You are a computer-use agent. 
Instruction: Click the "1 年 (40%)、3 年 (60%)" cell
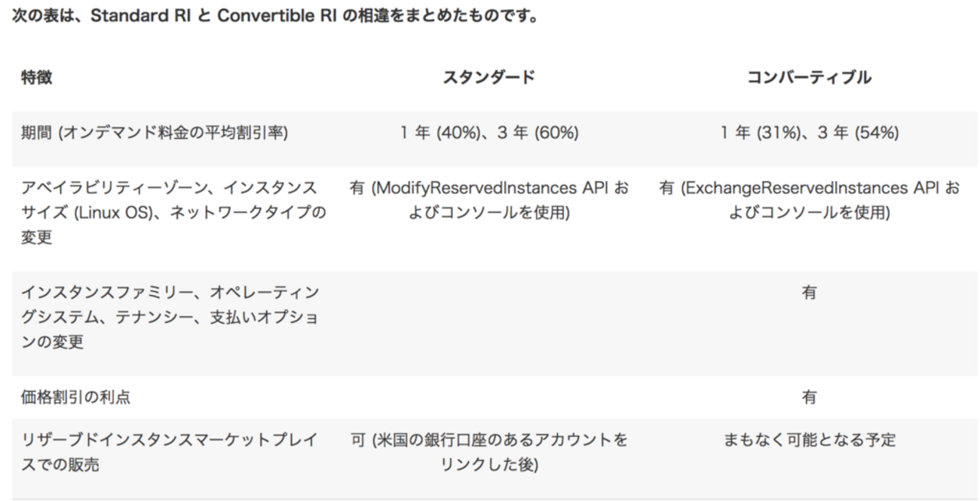point(488,133)
